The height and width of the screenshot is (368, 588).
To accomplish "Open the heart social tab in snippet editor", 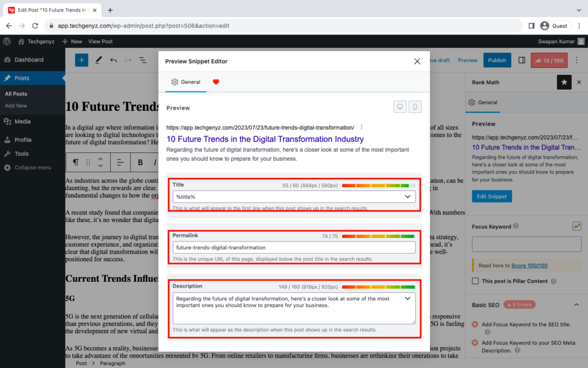I will pos(216,82).
